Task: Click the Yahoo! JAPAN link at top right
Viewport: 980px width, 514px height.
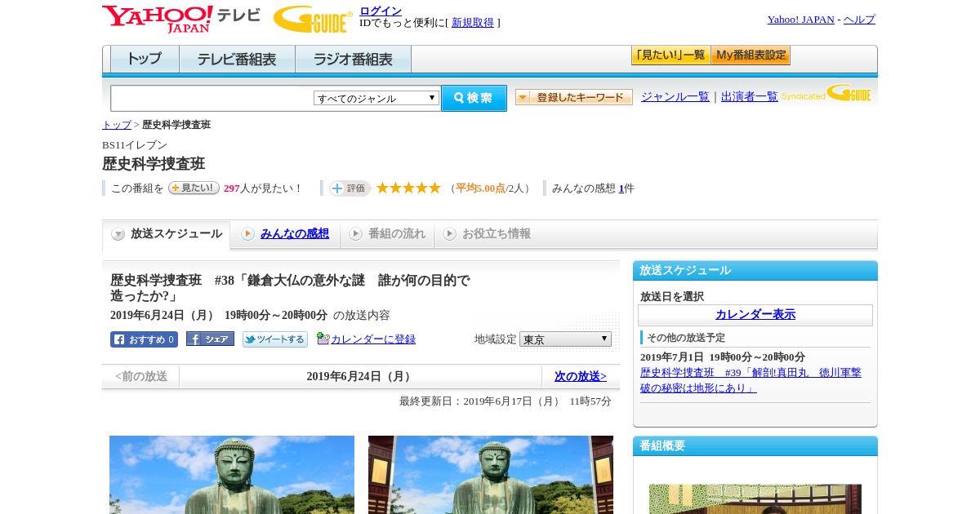Action: click(x=801, y=20)
